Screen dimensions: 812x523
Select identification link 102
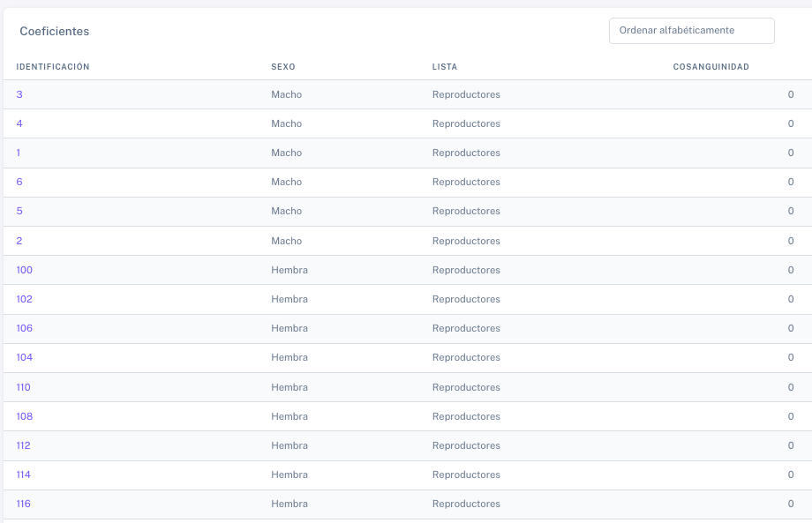tap(25, 299)
